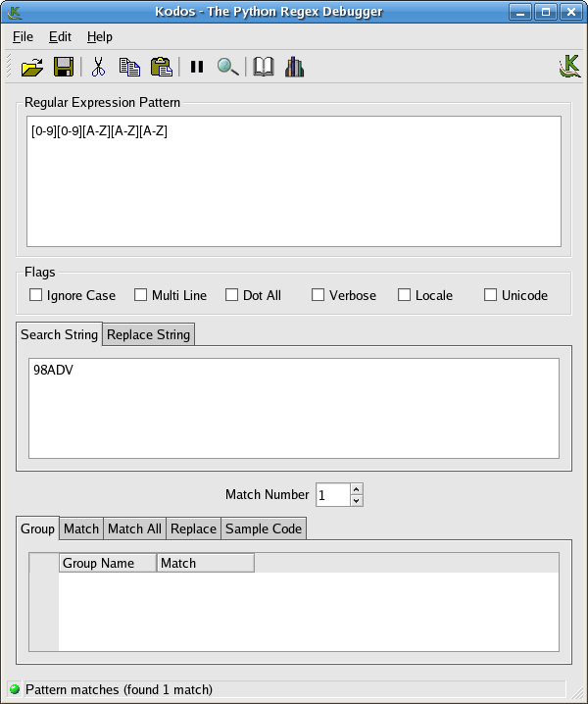Examine regex with the magnifier icon
Viewport: 588px width, 704px height.
(227, 67)
